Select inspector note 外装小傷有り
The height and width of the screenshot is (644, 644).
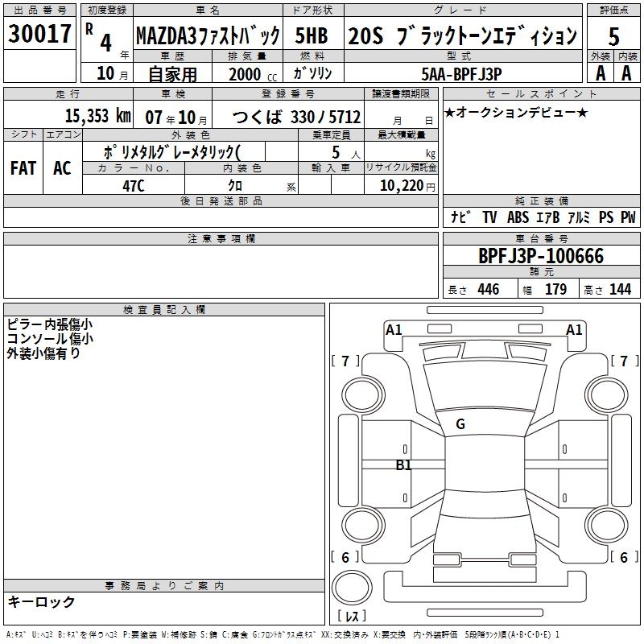point(43,353)
